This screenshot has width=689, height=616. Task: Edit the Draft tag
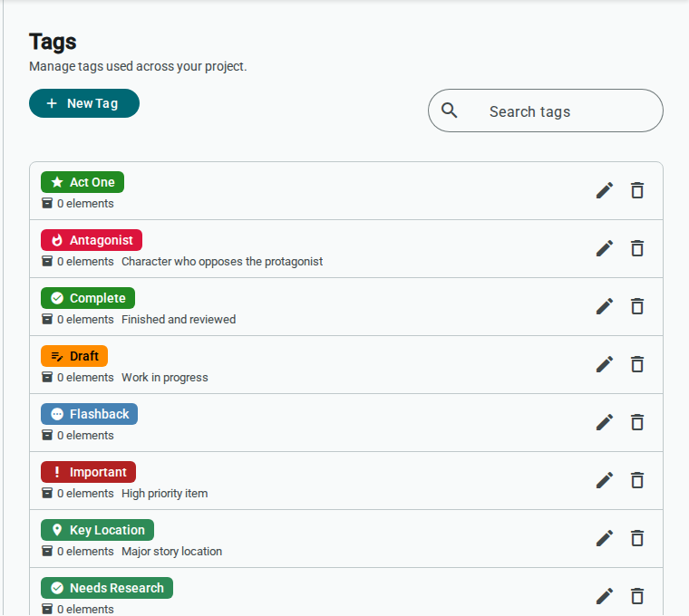pos(605,364)
